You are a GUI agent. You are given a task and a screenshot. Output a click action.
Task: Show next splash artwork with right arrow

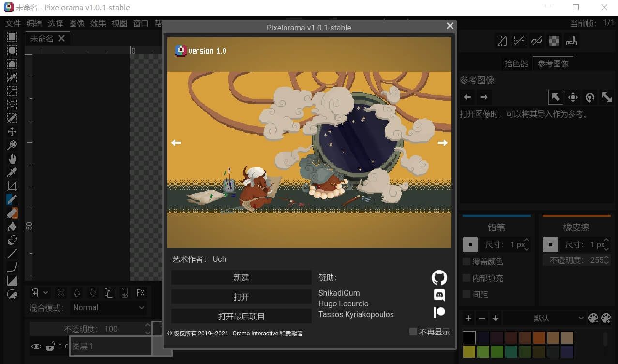[x=442, y=143]
